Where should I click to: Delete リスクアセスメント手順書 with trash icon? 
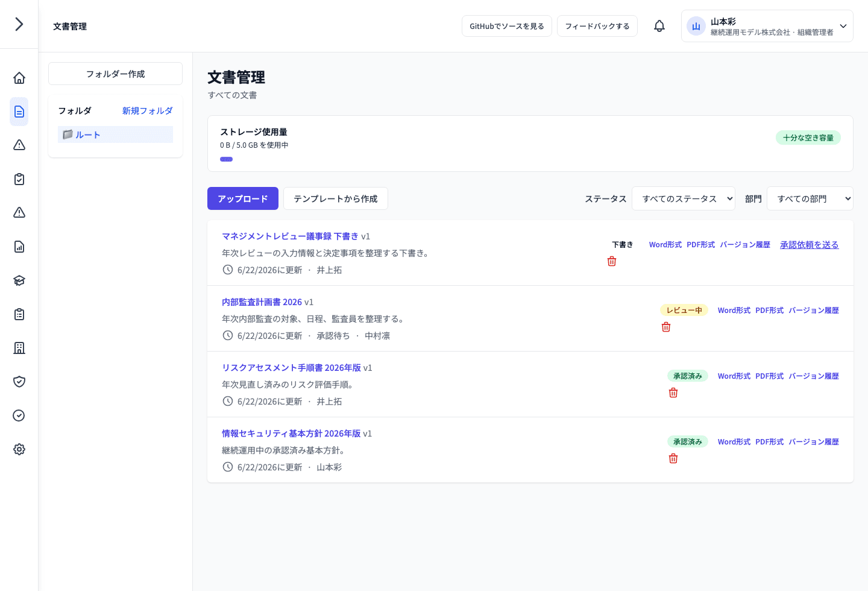(x=673, y=393)
